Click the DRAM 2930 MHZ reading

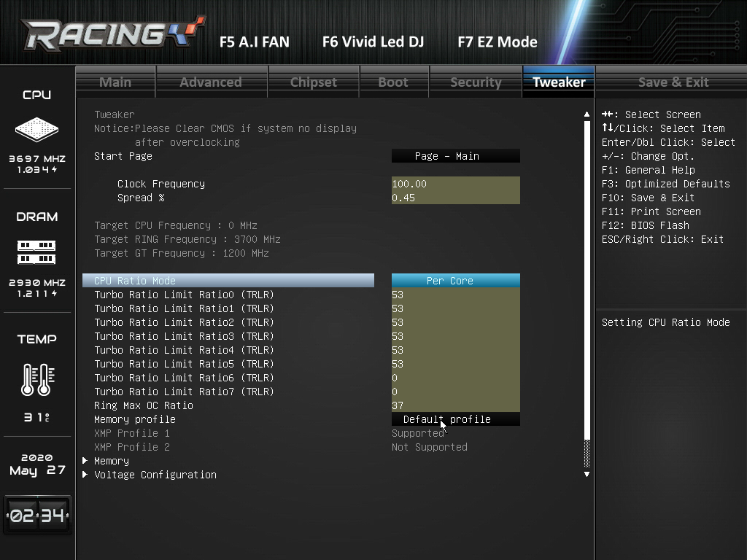[x=37, y=282]
